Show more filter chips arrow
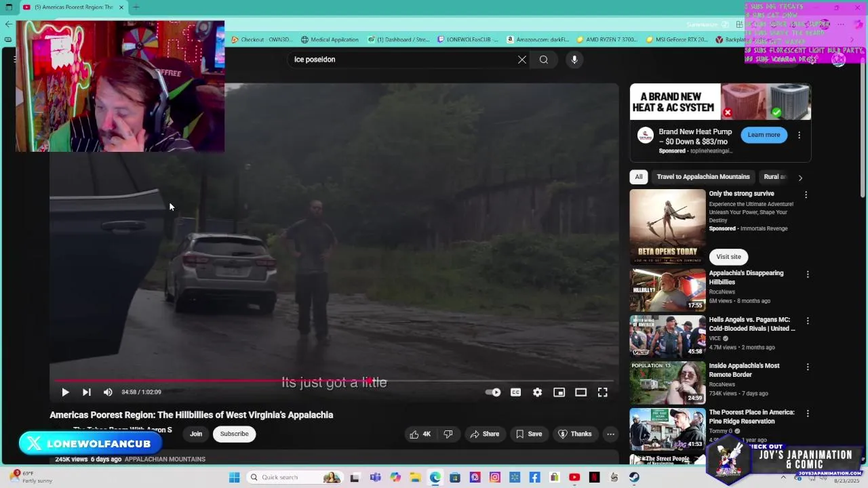868x488 pixels. click(800, 178)
